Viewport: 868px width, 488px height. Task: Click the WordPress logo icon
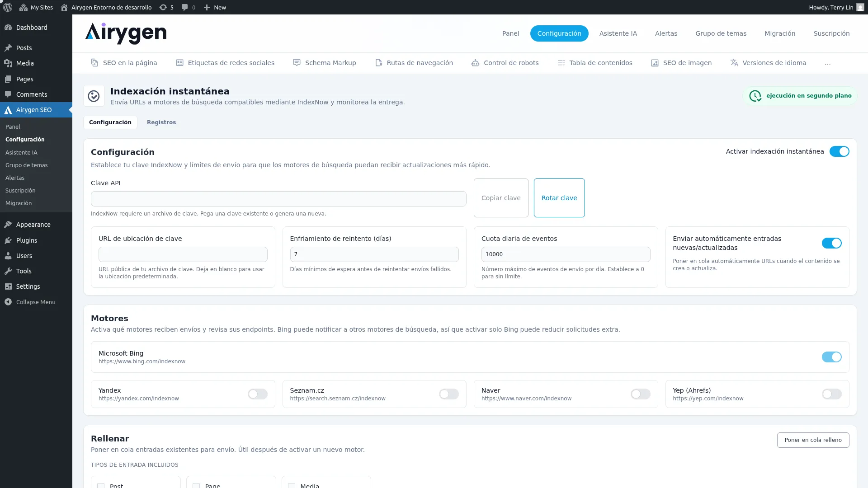8,7
